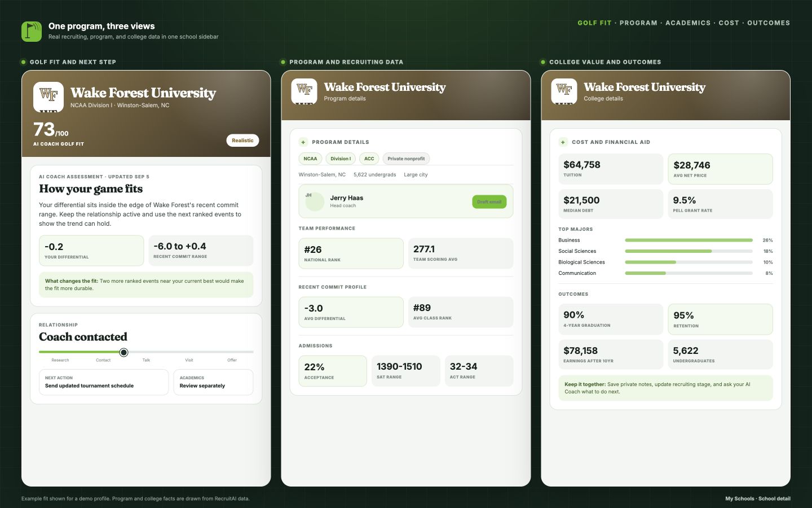Click the Business majors progress bar
The image size is (812, 508).
[x=689, y=240]
